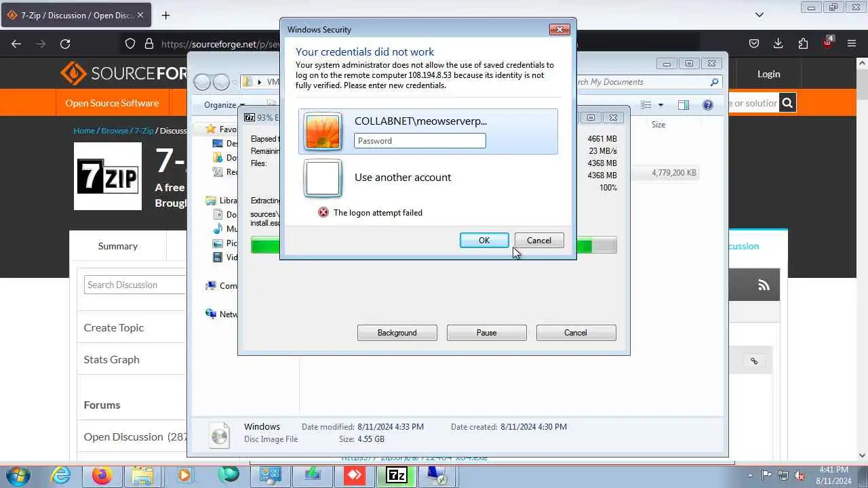868x488 pixels.
Task: Click the site lock icon in address bar
Action: click(x=149, y=43)
